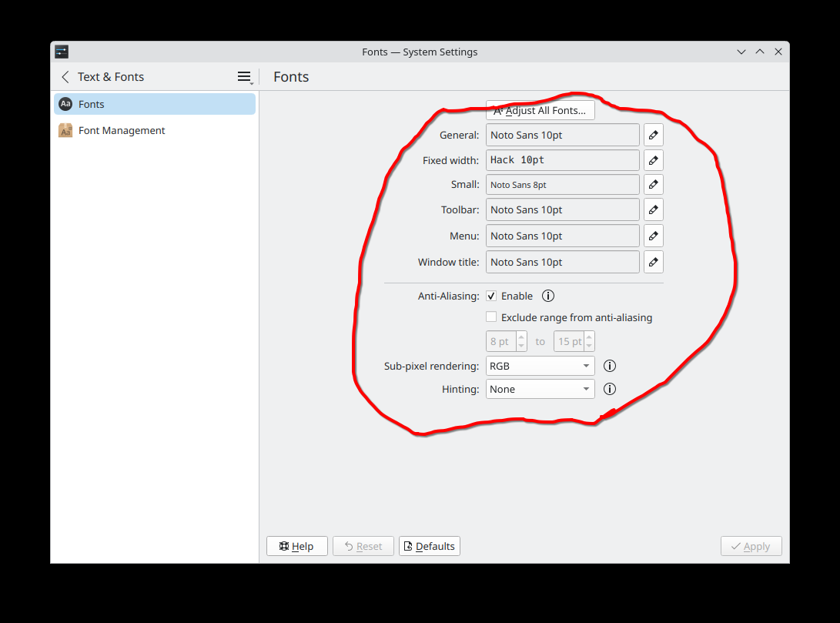The image size is (840, 623).
Task: Click the 15 pt range end spinbox
Action: pos(574,341)
